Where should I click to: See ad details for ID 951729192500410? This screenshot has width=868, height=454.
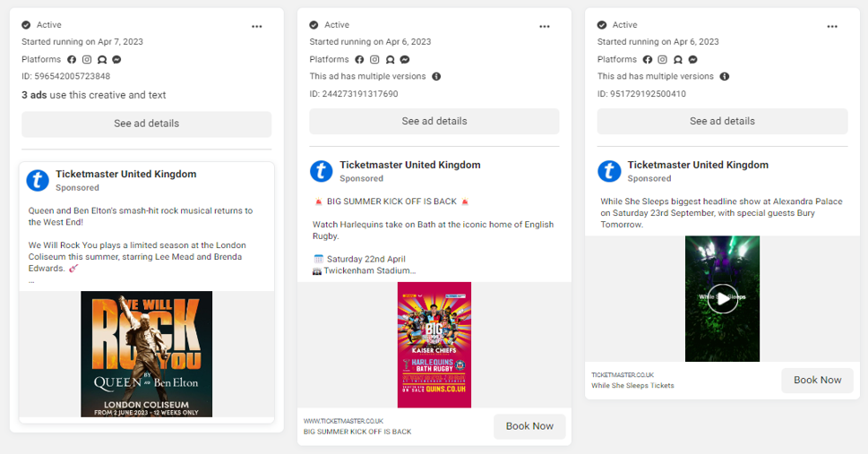722,121
